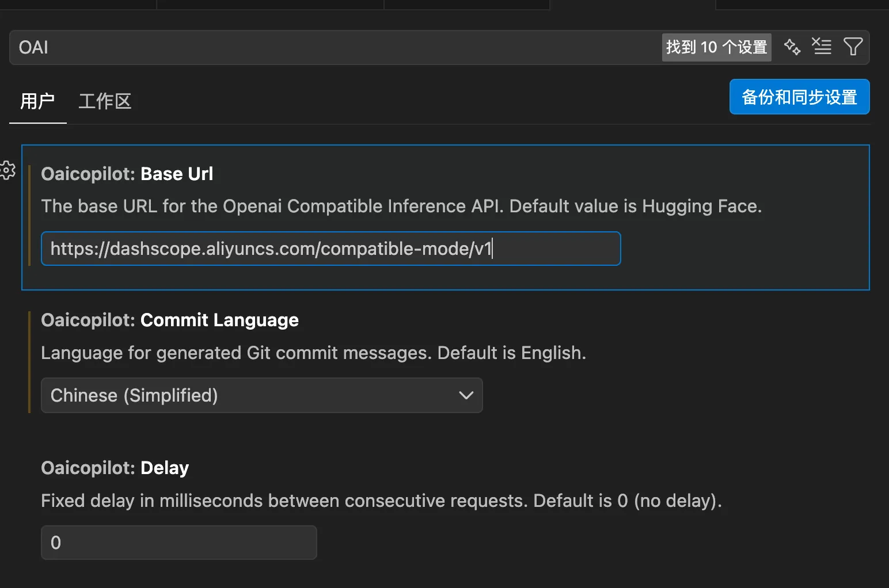This screenshot has width=889, height=588.
Task: Switch to the 用户 tab
Action: 37,101
